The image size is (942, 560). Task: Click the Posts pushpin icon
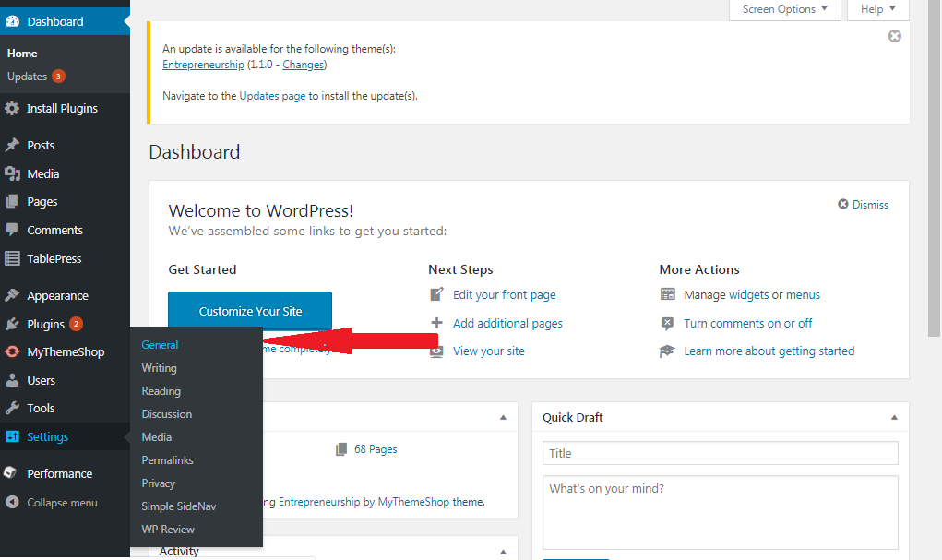coord(12,146)
